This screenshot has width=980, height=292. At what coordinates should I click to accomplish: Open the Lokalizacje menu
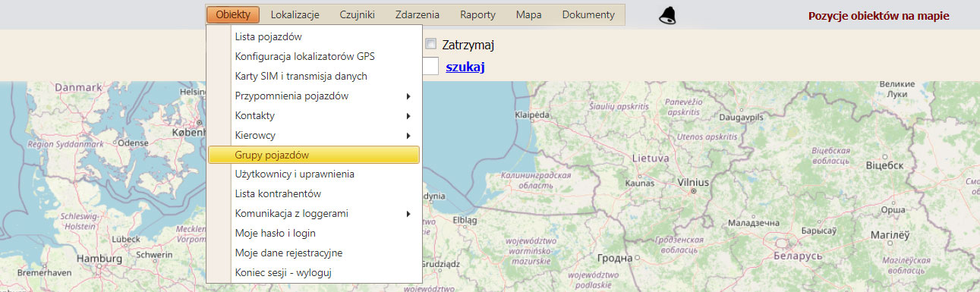point(295,14)
